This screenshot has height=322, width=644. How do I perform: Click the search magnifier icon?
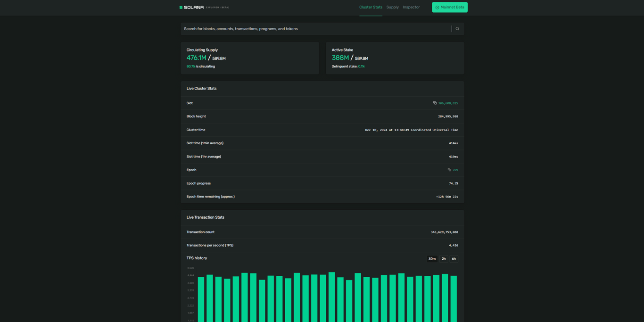[457, 28]
